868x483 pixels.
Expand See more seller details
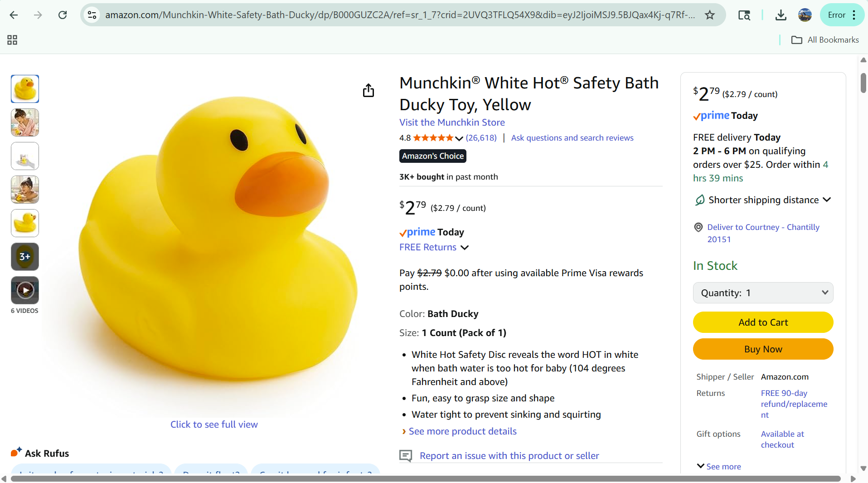719,466
